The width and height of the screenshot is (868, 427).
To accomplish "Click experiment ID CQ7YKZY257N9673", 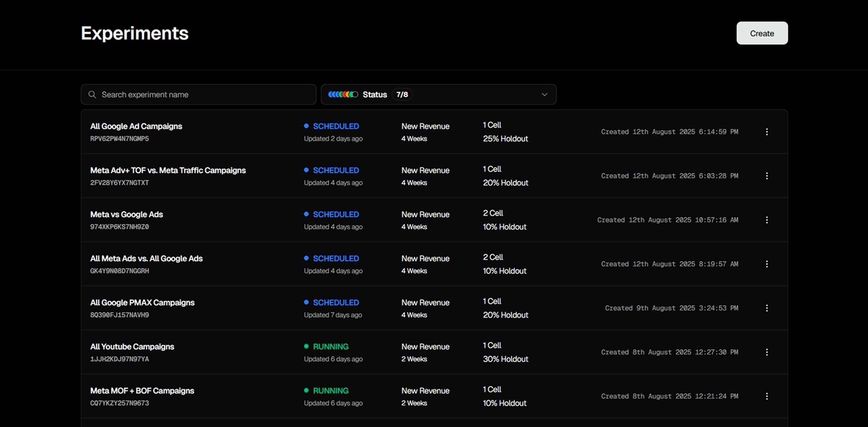I will 119,403.
